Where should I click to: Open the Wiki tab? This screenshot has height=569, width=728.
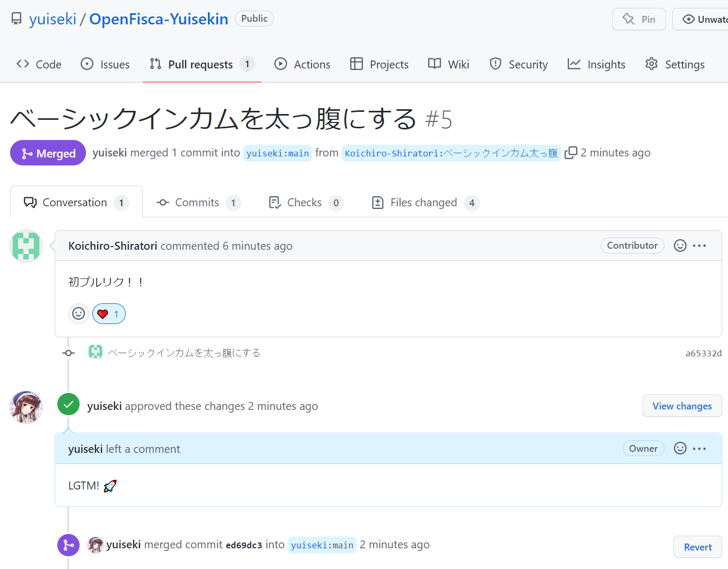448,64
